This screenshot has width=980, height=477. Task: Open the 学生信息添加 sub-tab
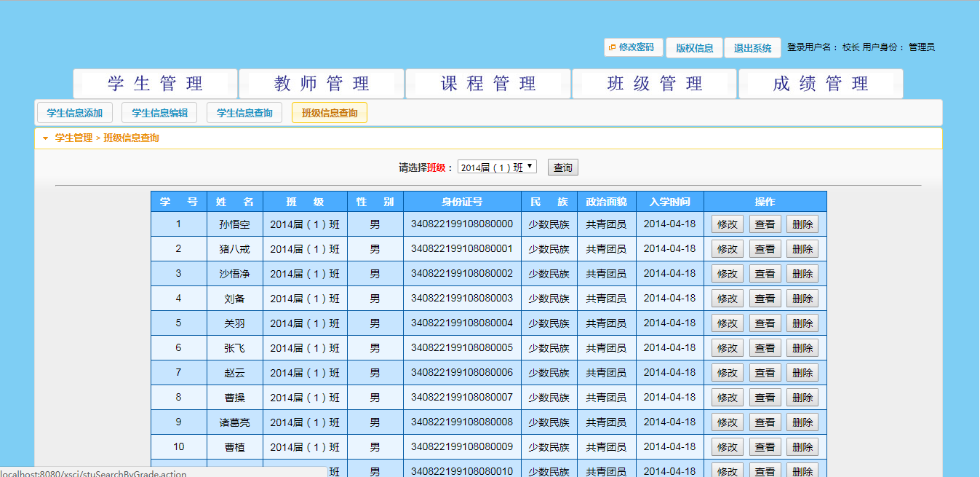tap(75, 113)
